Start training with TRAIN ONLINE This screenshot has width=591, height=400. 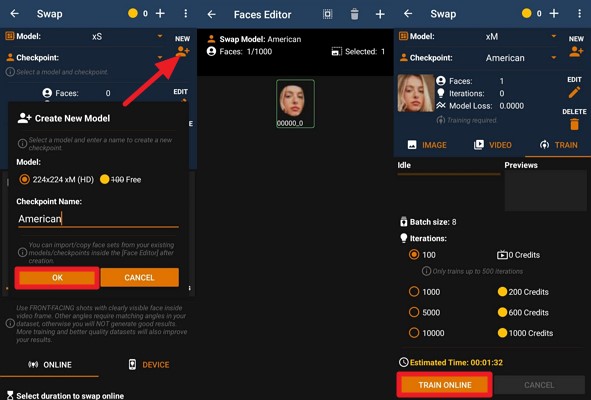click(x=444, y=385)
